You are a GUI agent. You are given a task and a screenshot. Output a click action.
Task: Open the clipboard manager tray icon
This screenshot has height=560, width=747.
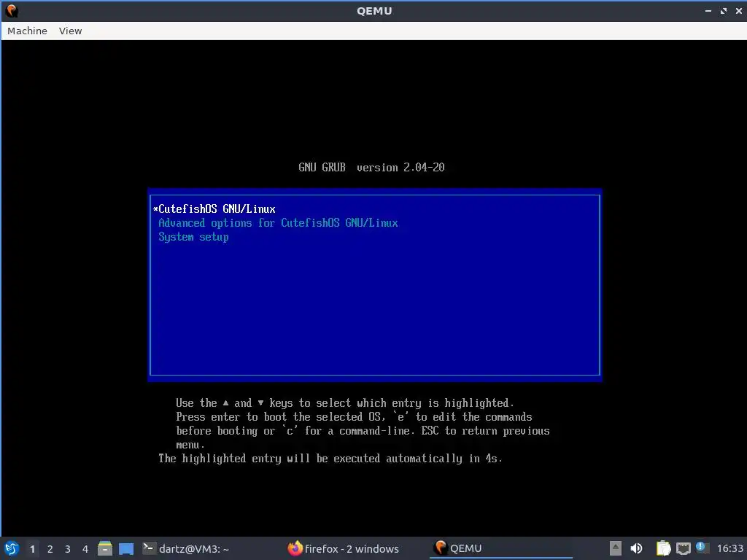point(663,548)
